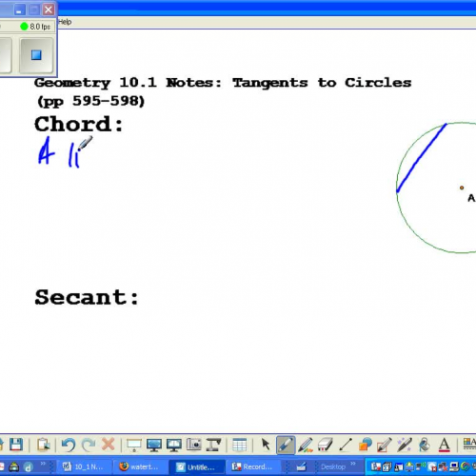
Task: Insert a table with the Table icon
Action: coord(239,445)
